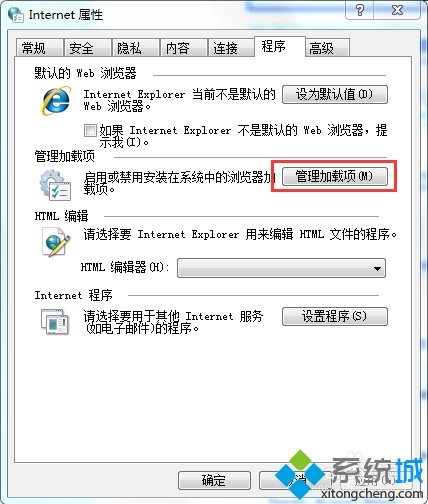
Task: Close the Internet 属性 dialog
Action: tap(397, 10)
